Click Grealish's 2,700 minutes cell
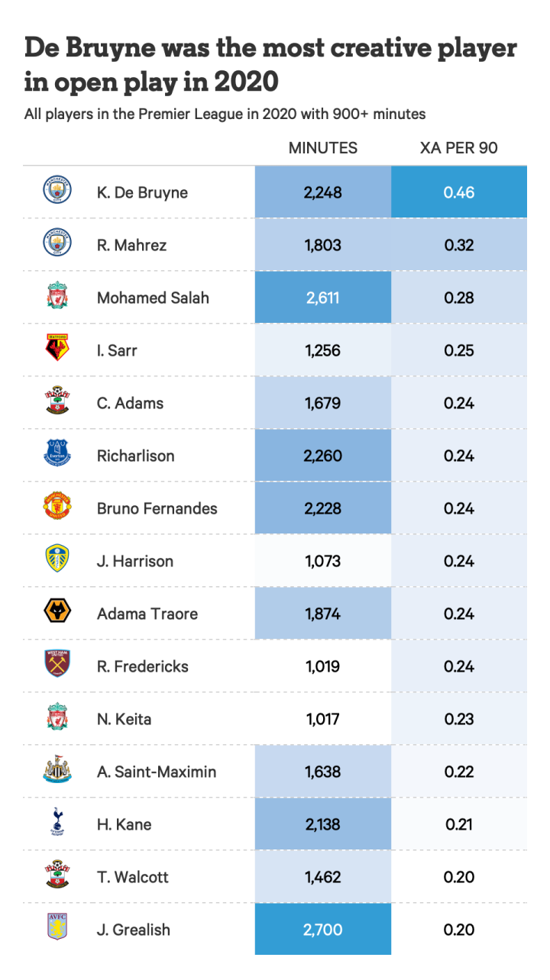The width and height of the screenshot is (550, 980). 322,930
